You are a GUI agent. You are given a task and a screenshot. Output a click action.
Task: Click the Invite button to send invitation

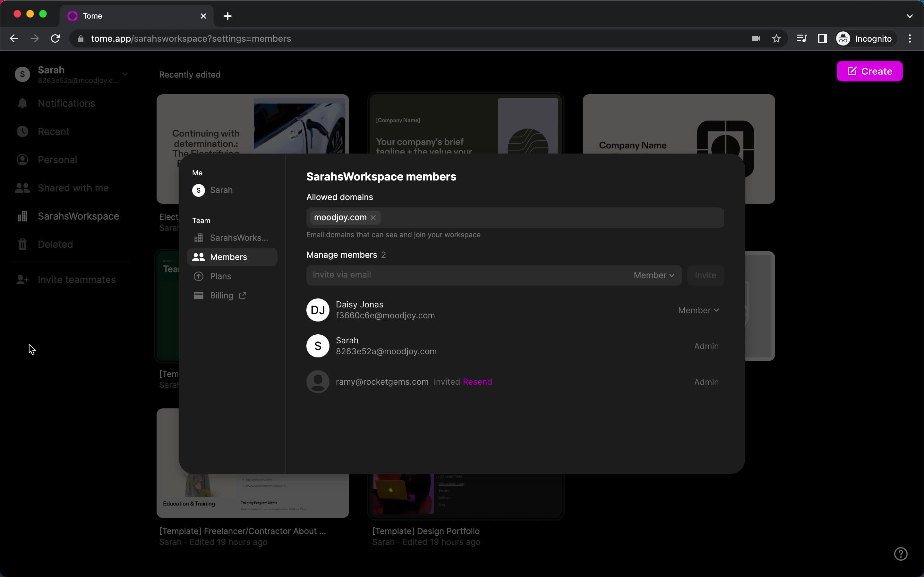tap(705, 274)
